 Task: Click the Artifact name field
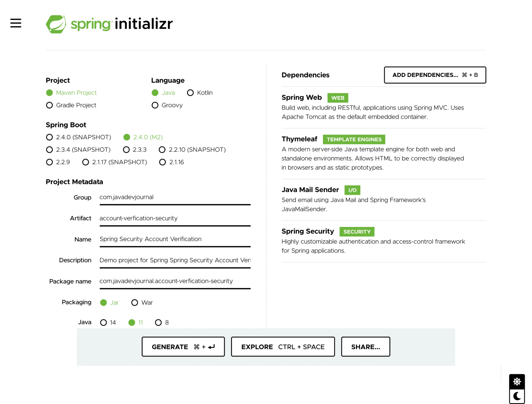coord(175,218)
